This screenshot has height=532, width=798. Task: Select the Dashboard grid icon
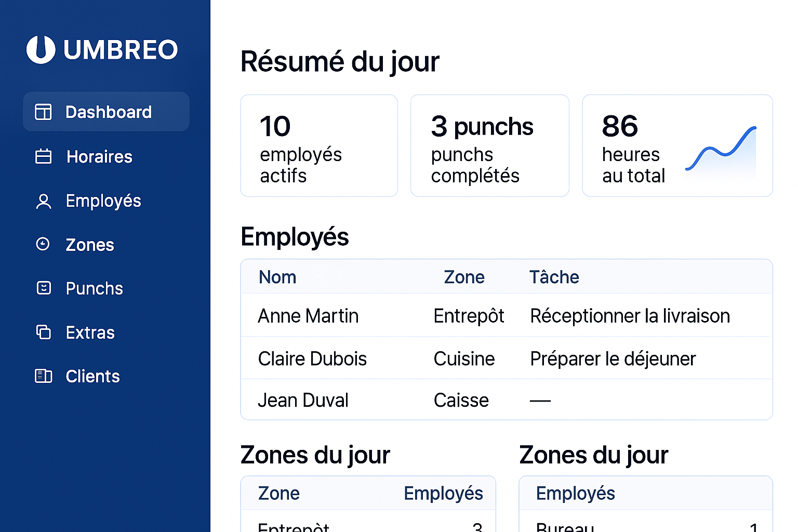pos(44,111)
